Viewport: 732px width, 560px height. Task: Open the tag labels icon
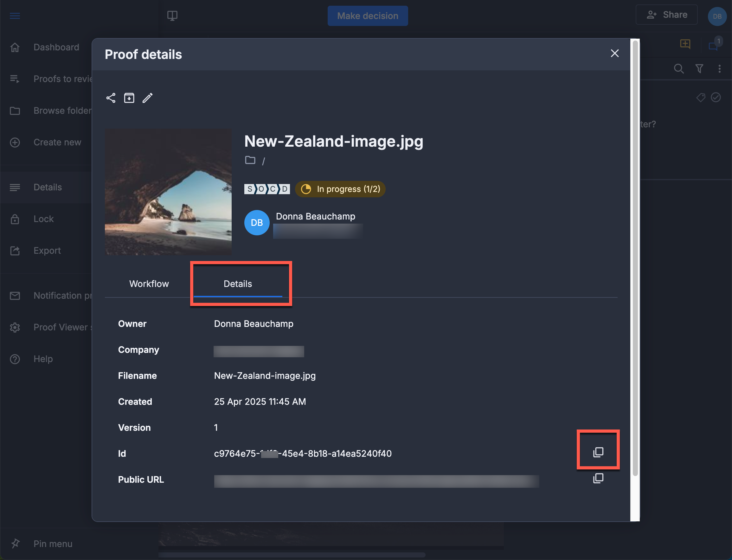(x=701, y=97)
